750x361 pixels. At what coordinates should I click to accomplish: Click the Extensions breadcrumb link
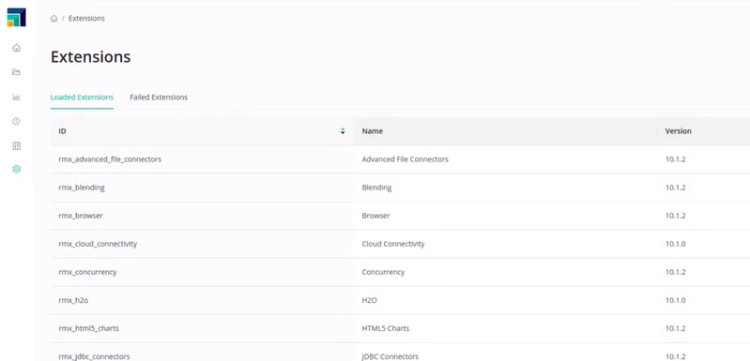86,19
